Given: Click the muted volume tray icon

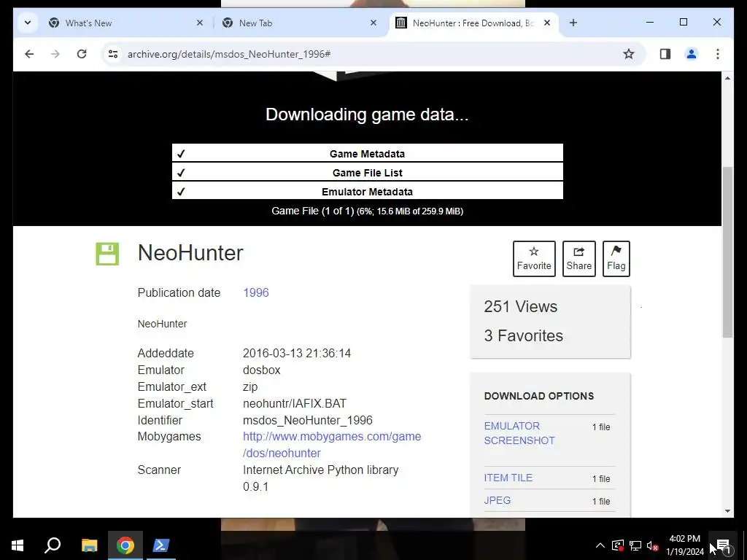Looking at the screenshot, I should click(x=653, y=545).
